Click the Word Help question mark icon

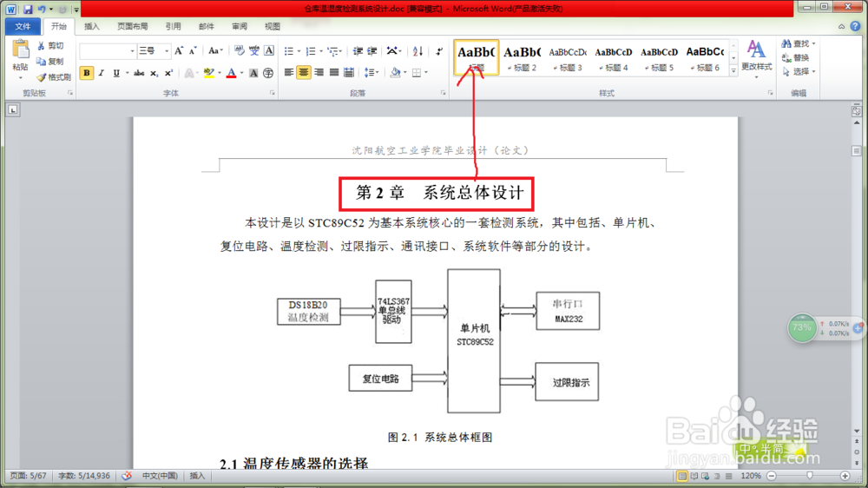point(855,26)
